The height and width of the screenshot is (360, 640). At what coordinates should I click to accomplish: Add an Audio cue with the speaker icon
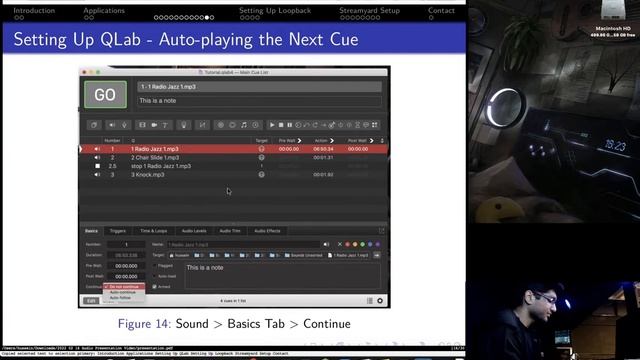tap(112, 125)
